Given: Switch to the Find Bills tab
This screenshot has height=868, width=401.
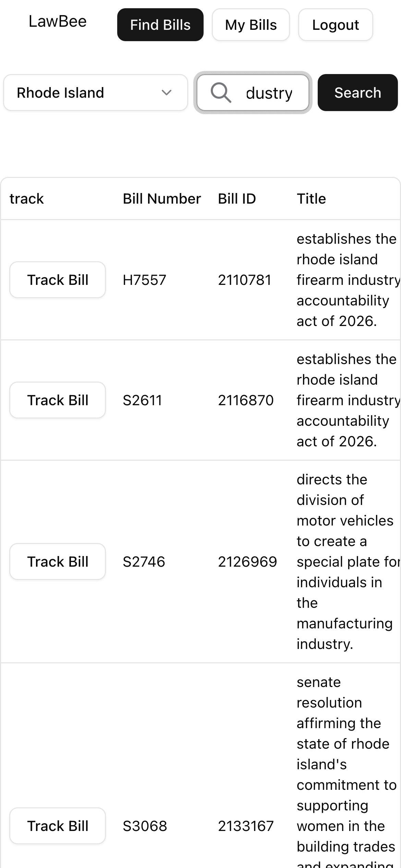Looking at the screenshot, I should (x=160, y=25).
